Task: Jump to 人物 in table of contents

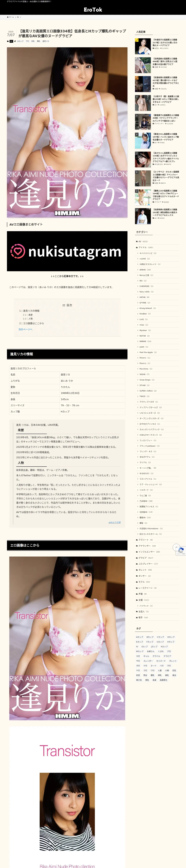Action: click(30, 319)
